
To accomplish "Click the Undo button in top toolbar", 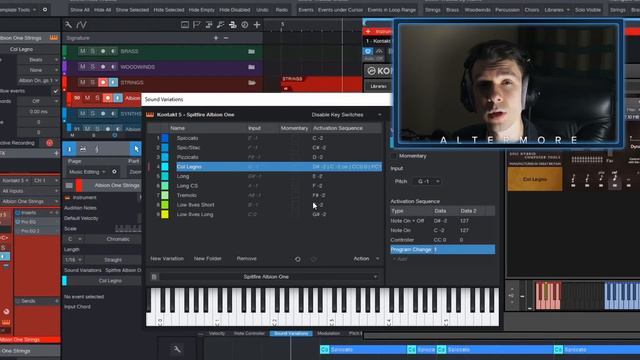I will point(262,10).
